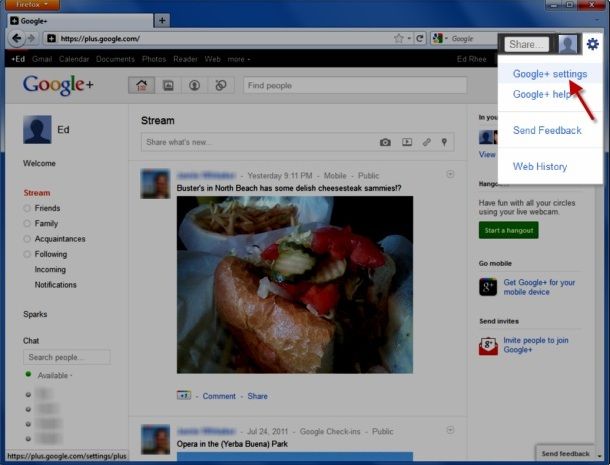This screenshot has width=610, height=465.
Task: Select the Acquaintances circle radio button
Action: pos(27,239)
